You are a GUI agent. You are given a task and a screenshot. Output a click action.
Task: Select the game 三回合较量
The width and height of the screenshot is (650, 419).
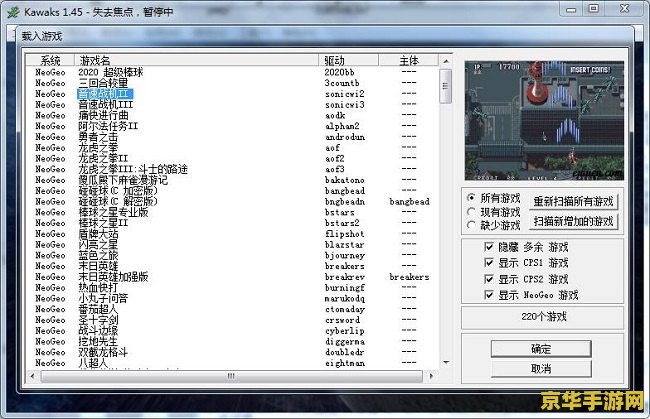pyautogui.click(x=103, y=83)
